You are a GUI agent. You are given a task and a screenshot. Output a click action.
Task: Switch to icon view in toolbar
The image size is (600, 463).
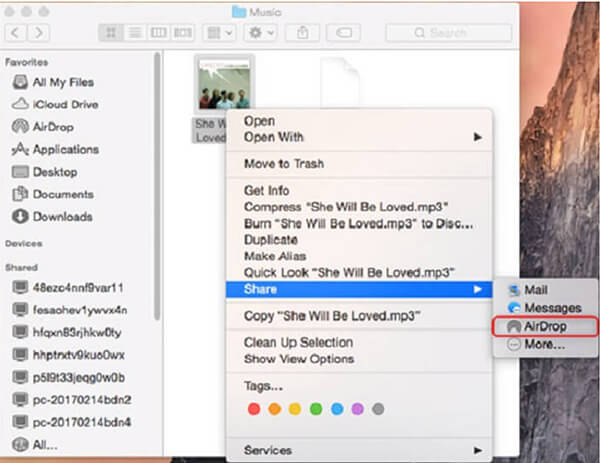click(x=111, y=33)
